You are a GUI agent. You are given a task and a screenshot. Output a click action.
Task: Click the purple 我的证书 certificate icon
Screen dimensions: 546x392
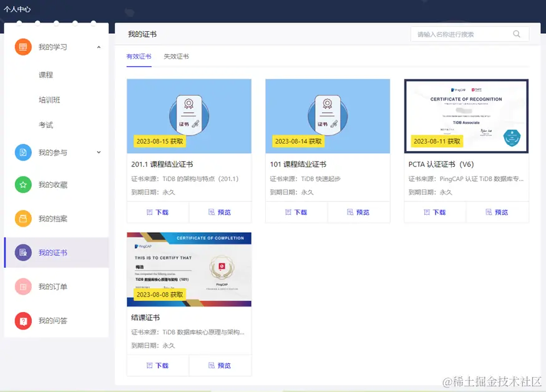click(x=23, y=253)
